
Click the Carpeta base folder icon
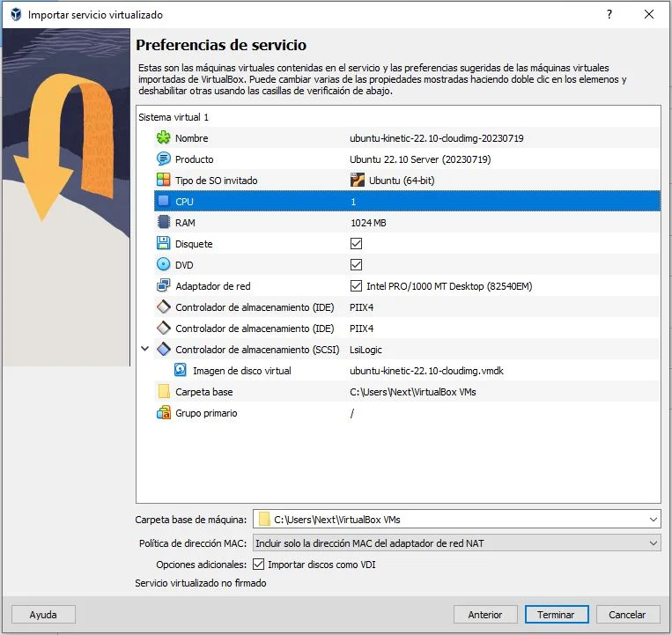click(164, 391)
